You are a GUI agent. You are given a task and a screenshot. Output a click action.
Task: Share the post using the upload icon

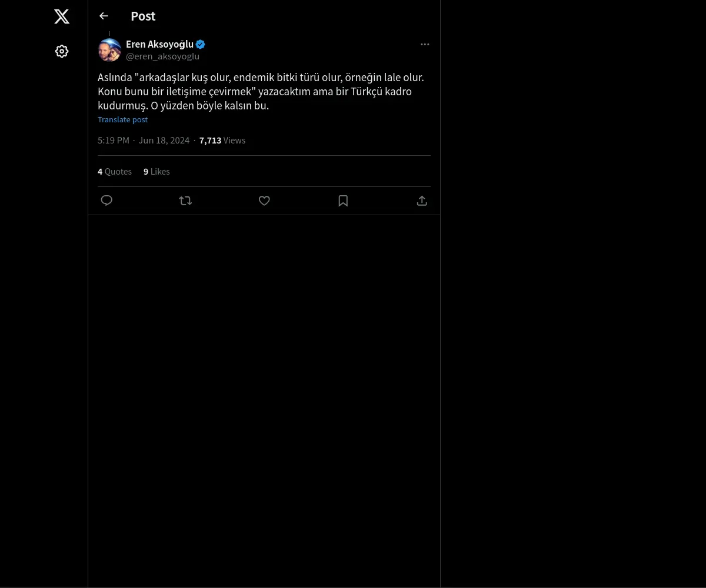point(422,201)
